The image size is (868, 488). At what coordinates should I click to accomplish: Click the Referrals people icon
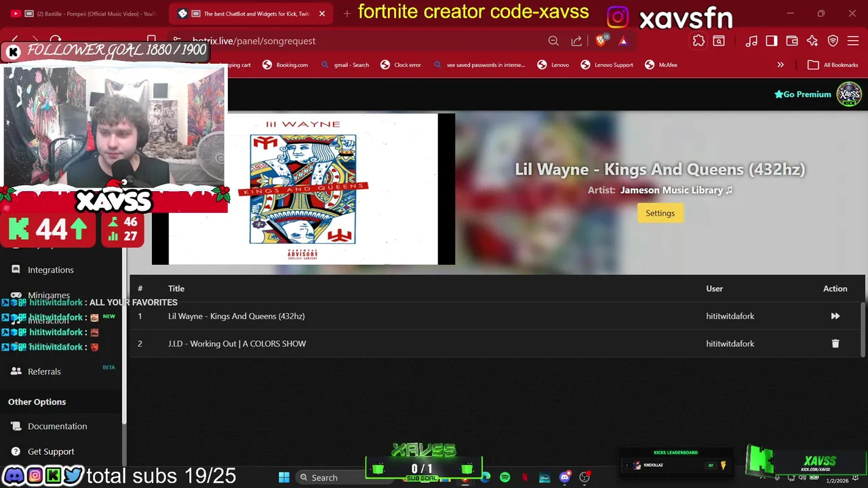point(16,371)
